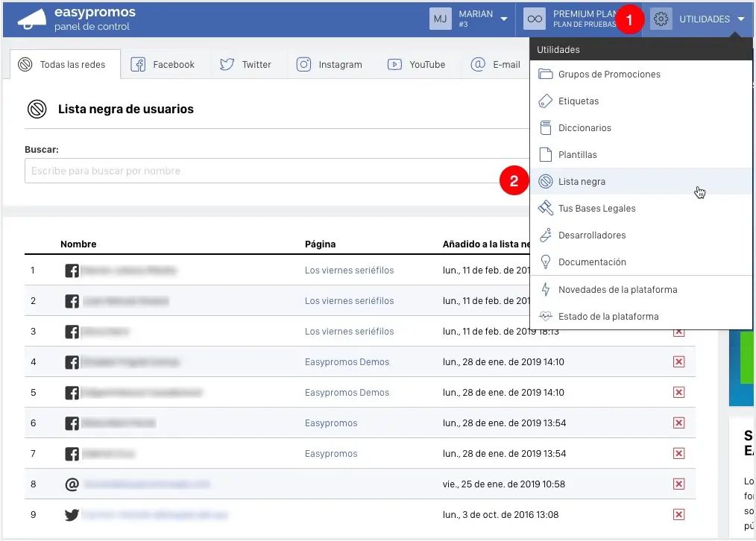Focus the Buscar name search field
Image resolution: width=756 pixels, height=541 pixels.
[277, 171]
